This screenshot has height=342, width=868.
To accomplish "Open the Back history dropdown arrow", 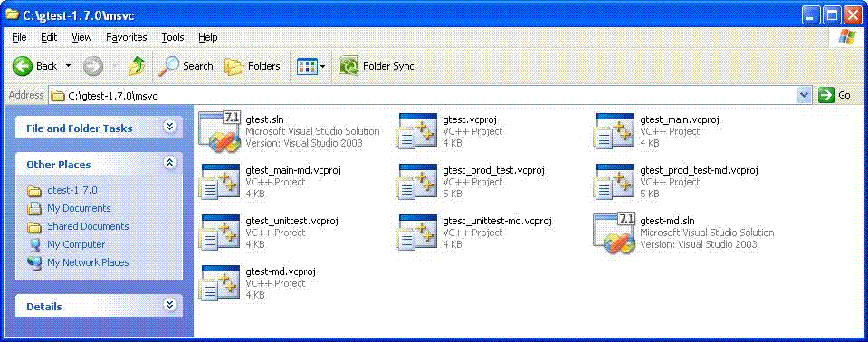I will pos(68,66).
